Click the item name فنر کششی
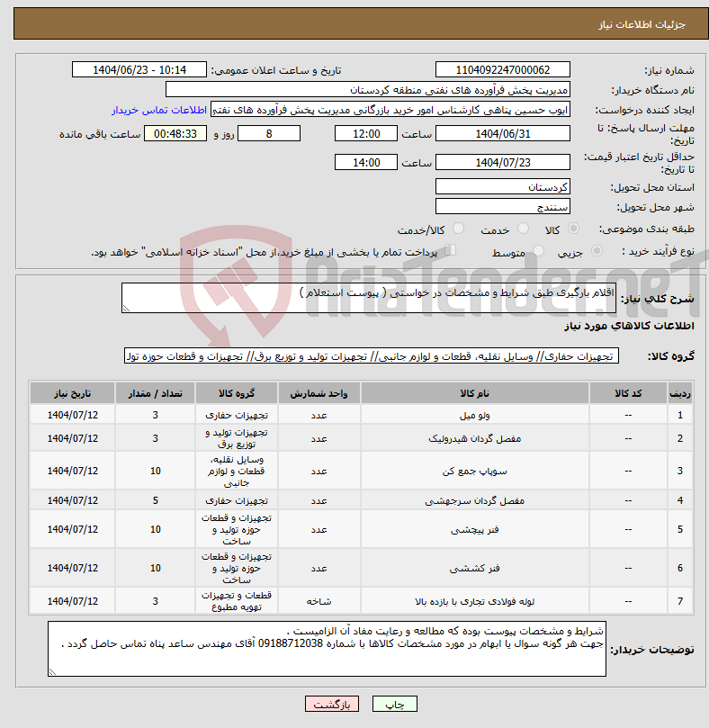Screen dimensions: 709x728 474,568
